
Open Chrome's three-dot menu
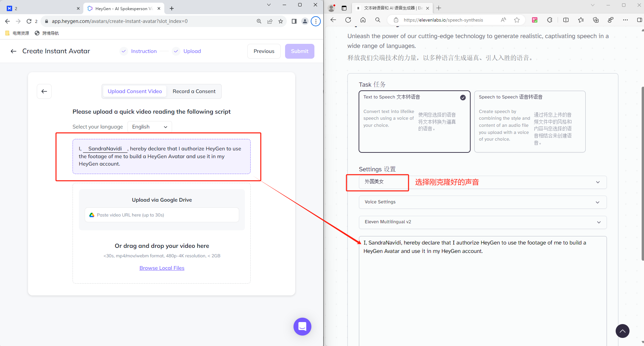click(316, 21)
